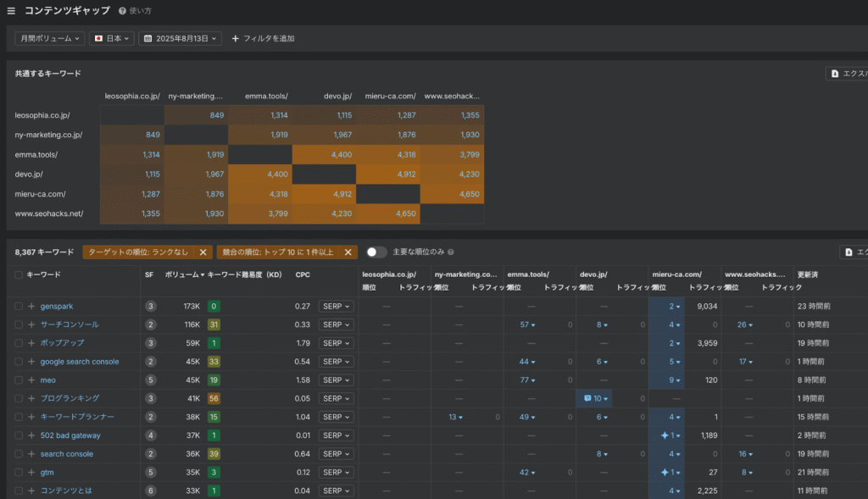This screenshot has height=499, width=868.
Task: Tick the select-all keywords checkbox
Action: point(19,275)
